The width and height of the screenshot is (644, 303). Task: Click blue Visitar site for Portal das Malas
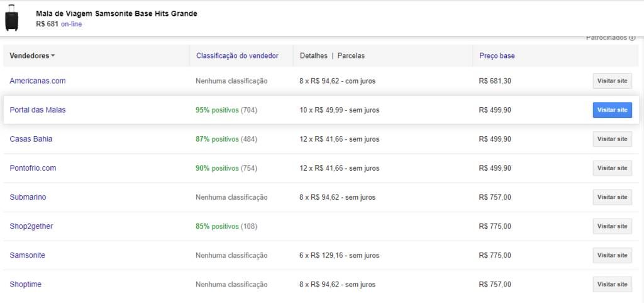pos(612,110)
